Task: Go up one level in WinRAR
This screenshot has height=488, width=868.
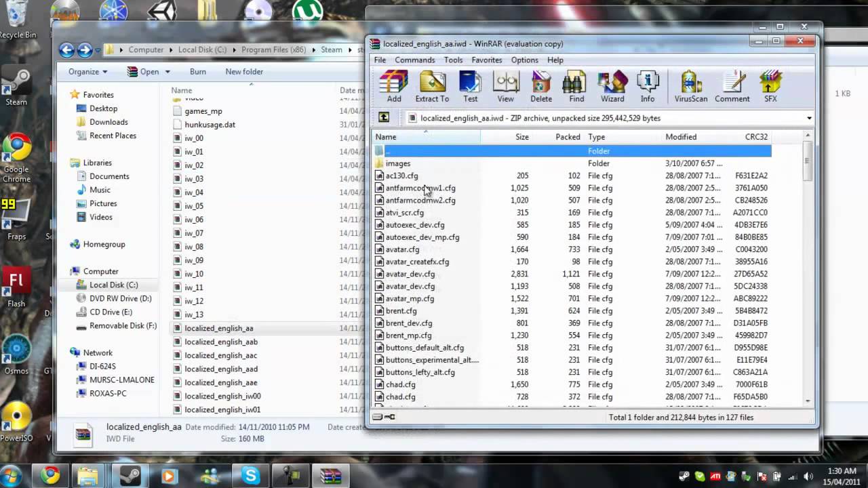Action: coord(384,118)
